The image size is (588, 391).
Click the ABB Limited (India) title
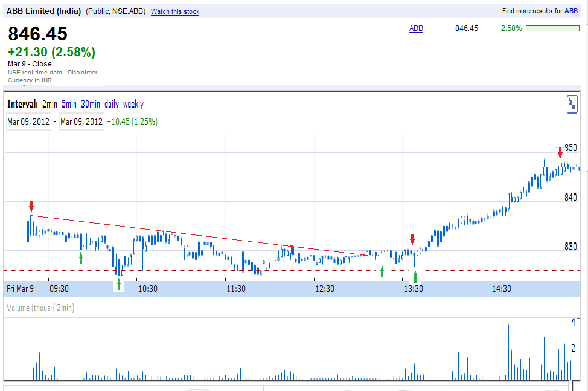(x=44, y=11)
